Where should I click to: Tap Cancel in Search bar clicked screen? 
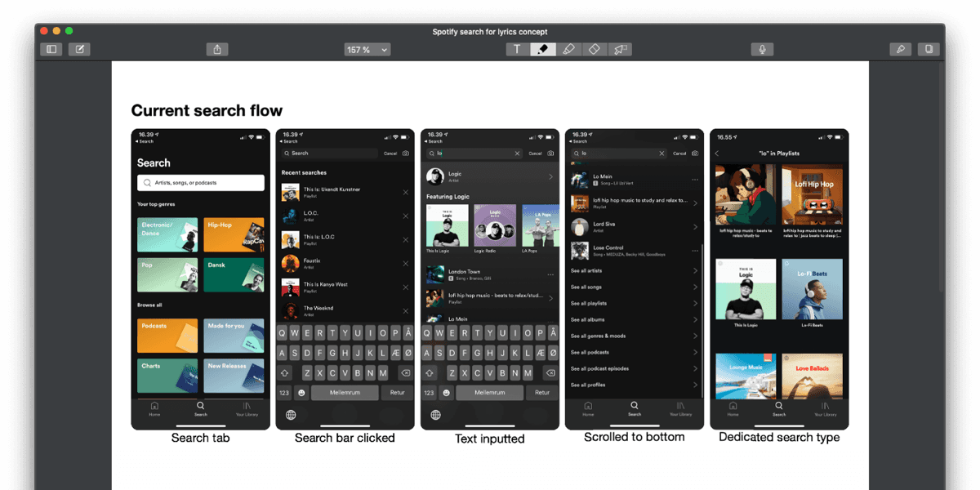tap(390, 154)
